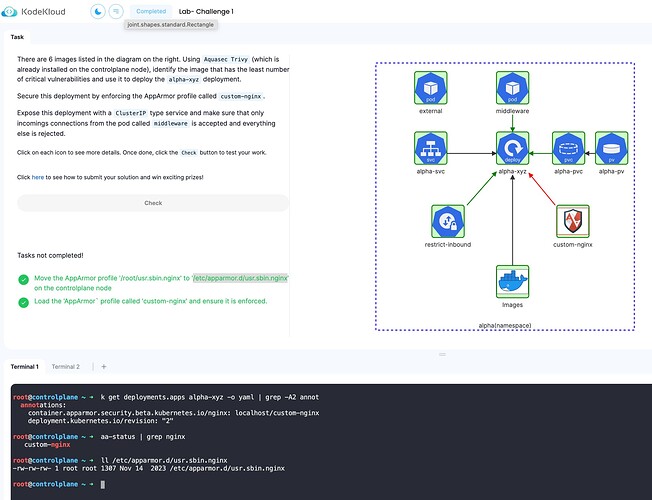Open the middleware pod icon
The height and width of the screenshot is (500, 652).
pyautogui.click(x=512, y=88)
